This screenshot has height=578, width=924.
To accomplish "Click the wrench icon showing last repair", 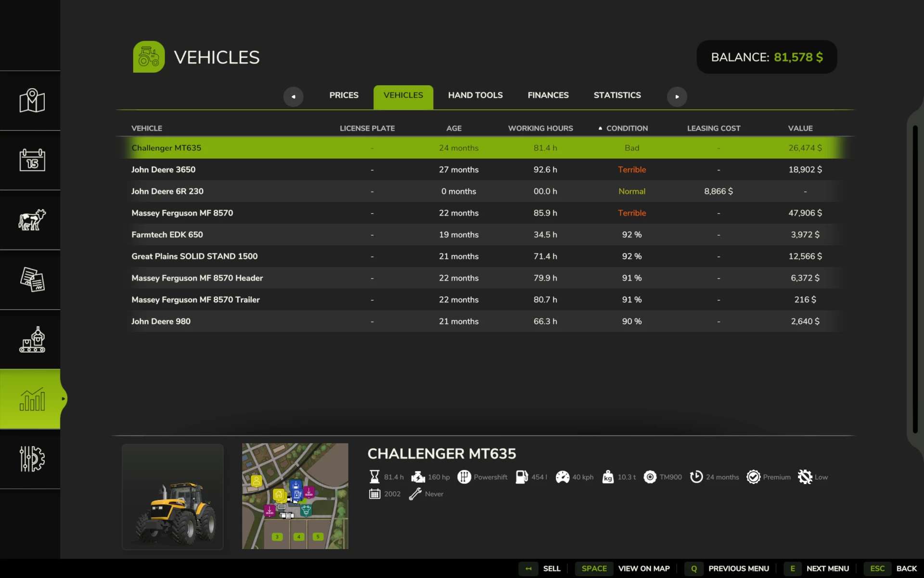I will coord(415,494).
